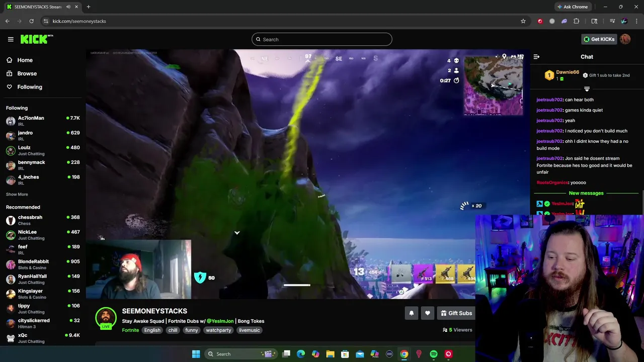Open Chrome media controls icon
The height and width of the screenshot is (362, 644).
pos(612,21)
